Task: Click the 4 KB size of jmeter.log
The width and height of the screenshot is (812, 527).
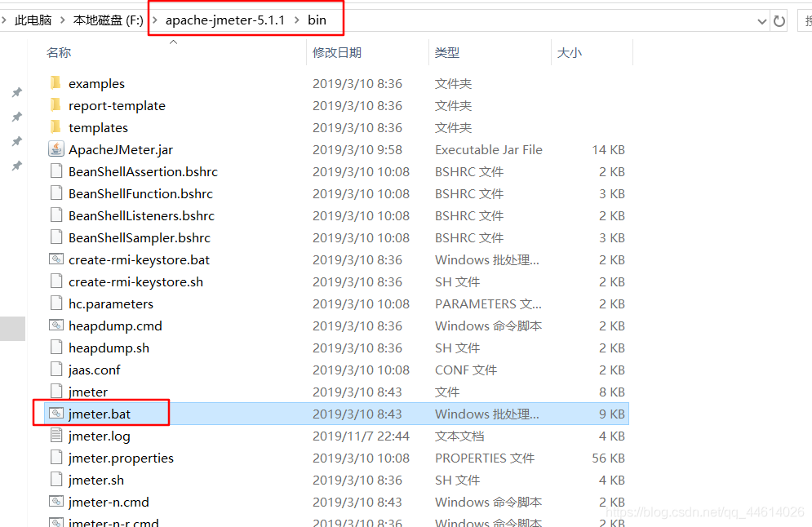Action: pos(612,436)
